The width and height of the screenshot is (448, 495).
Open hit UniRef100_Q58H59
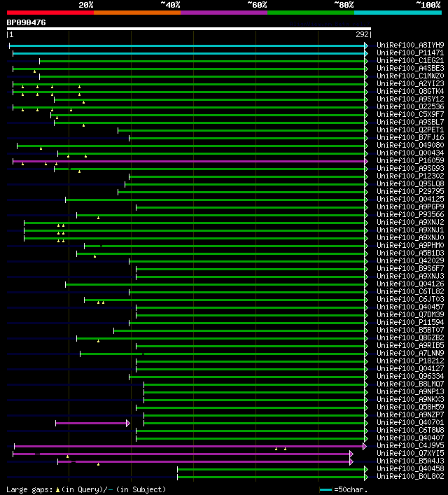pyautogui.click(x=410, y=407)
